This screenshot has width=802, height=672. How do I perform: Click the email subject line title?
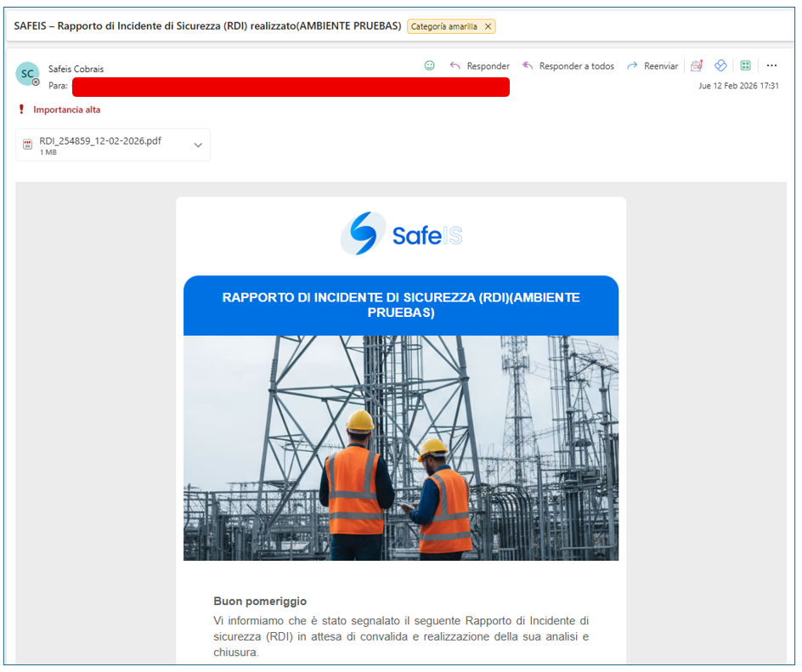click(207, 26)
